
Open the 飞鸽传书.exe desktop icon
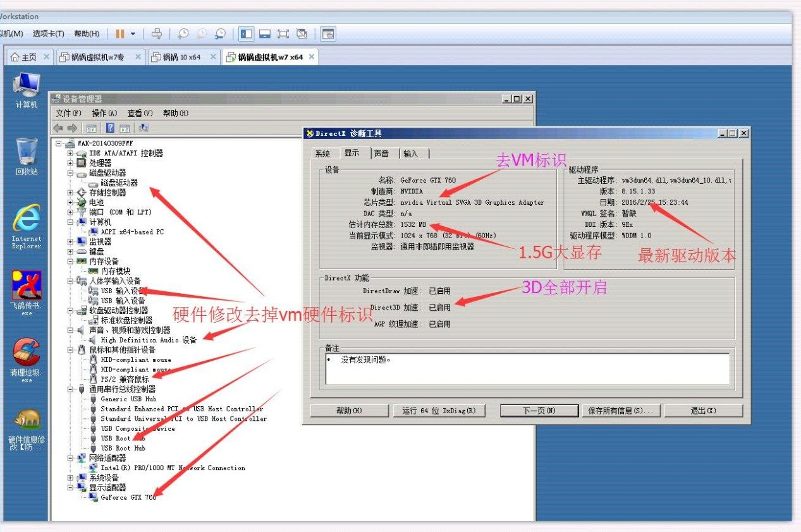27,293
